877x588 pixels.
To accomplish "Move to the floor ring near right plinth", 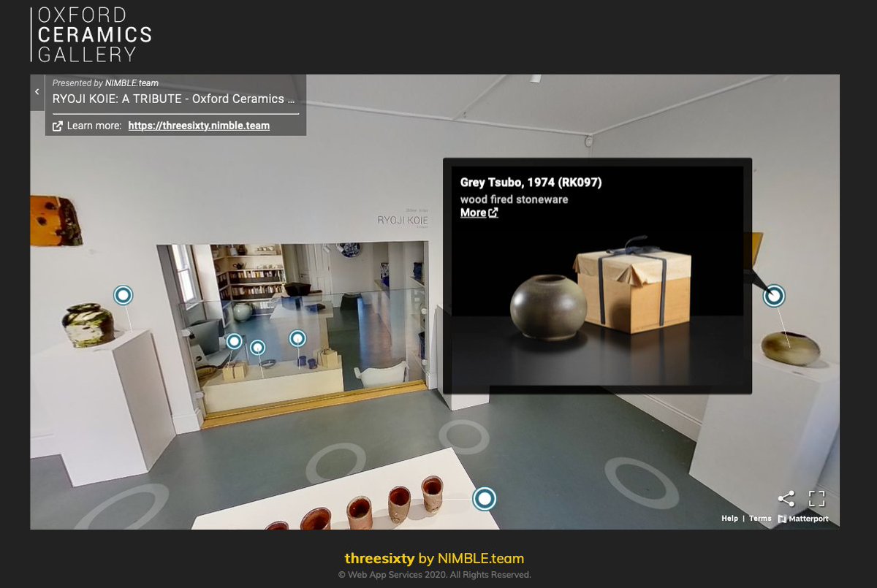I will [x=642, y=482].
